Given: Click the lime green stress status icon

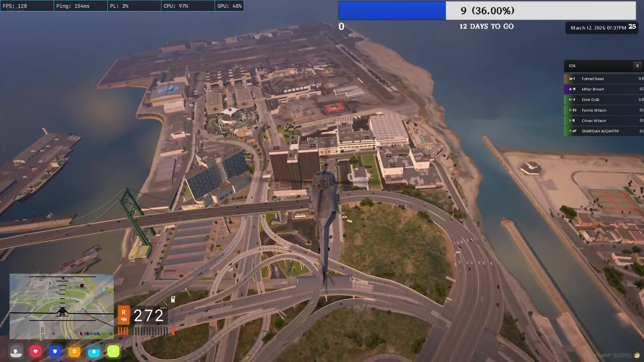Looking at the screenshot, I should (114, 351).
